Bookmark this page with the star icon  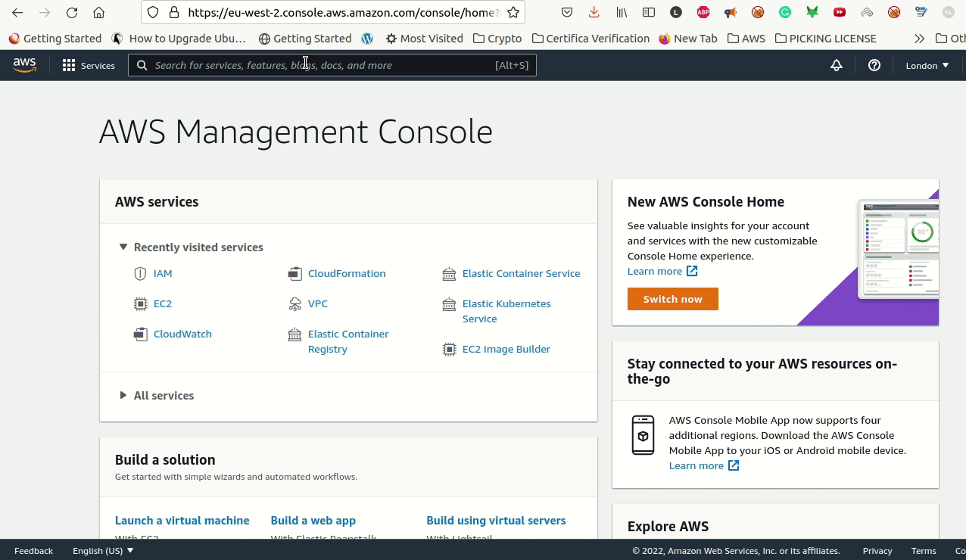point(513,13)
